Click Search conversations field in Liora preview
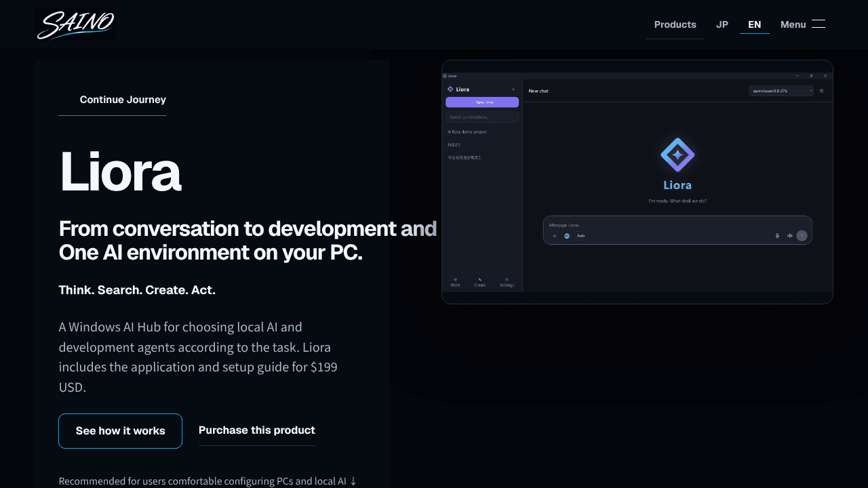The height and width of the screenshot is (488, 868). pos(482,117)
